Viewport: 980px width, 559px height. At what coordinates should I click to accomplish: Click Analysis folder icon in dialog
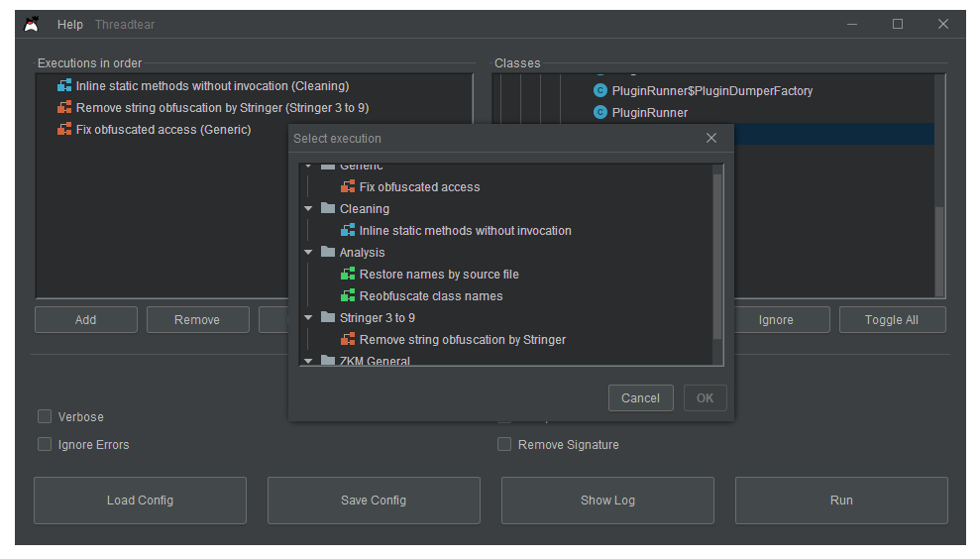(328, 252)
